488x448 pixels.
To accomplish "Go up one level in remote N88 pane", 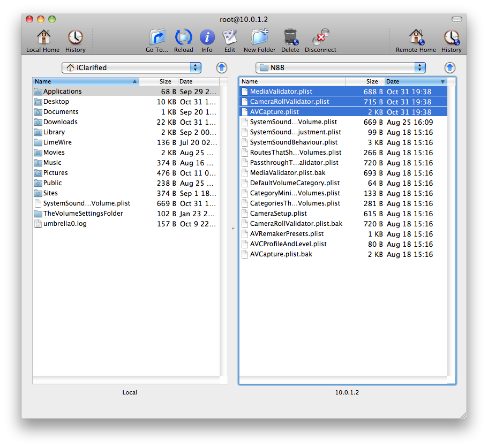I will (x=450, y=67).
